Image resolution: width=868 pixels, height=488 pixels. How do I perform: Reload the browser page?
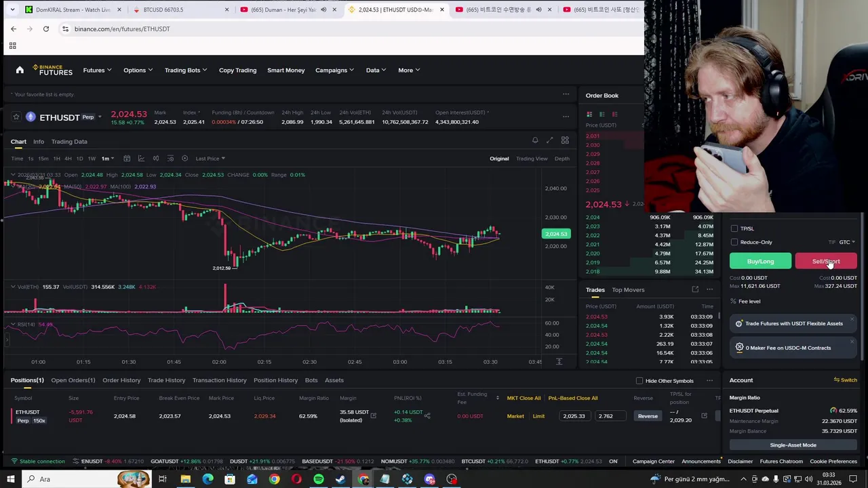click(46, 28)
